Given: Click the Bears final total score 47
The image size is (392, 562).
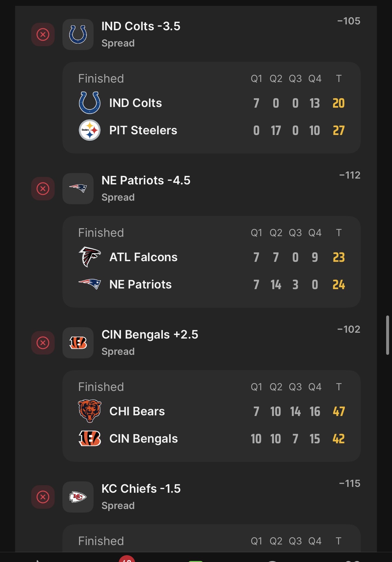Looking at the screenshot, I should point(339,412).
